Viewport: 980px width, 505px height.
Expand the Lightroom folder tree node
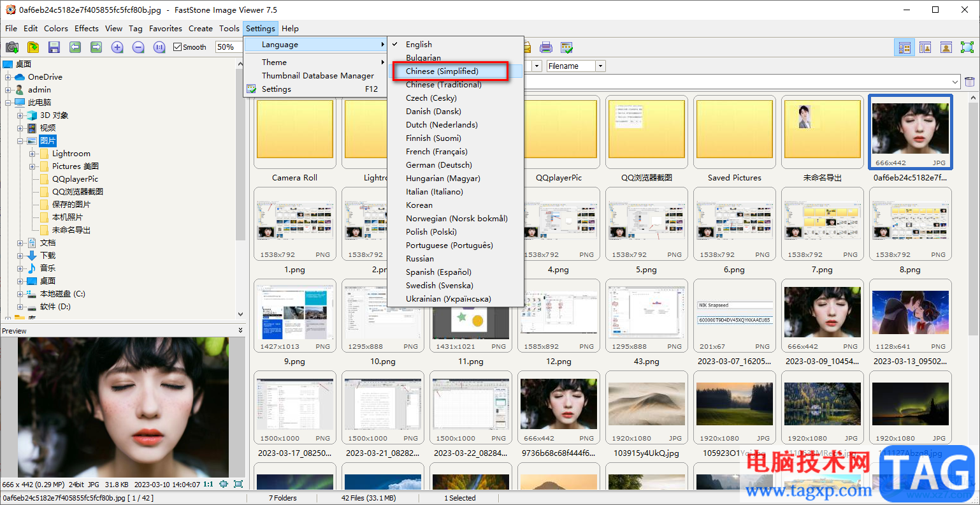pyautogui.click(x=32, y=154)
